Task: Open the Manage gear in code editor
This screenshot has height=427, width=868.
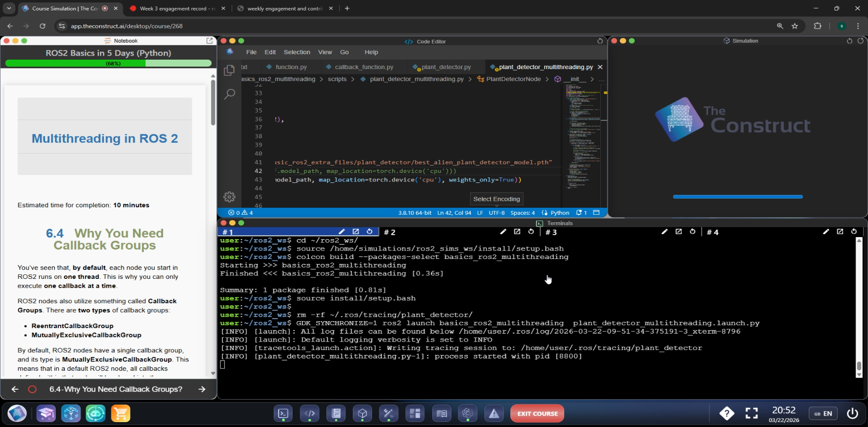Action: [229, 197]
